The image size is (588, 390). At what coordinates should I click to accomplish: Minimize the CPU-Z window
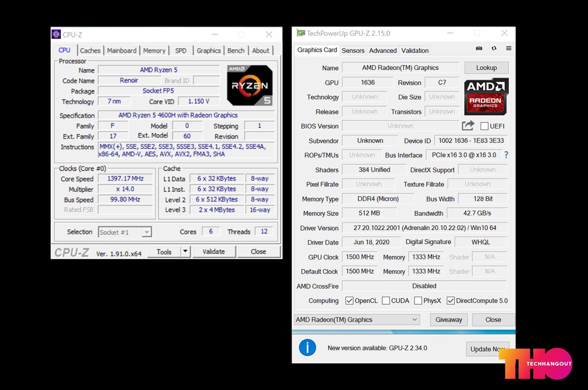coord(215,34)
